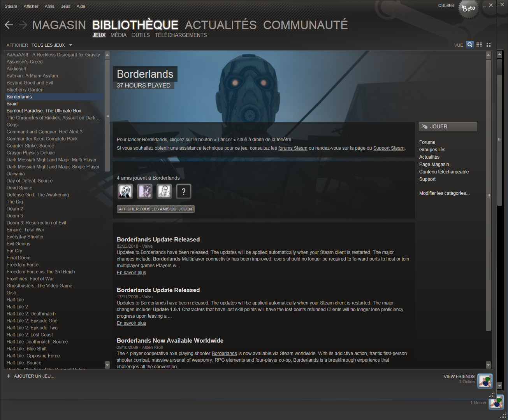Open the Actualités link in right sidebar
Screen dimensions: 508x420
(x=429, y=157)
